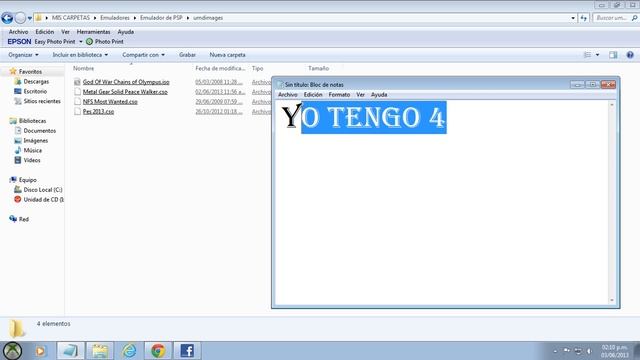640x360 pixels.
Task: Open the address bar history dropdown arrow
Action: pos(573,18)
